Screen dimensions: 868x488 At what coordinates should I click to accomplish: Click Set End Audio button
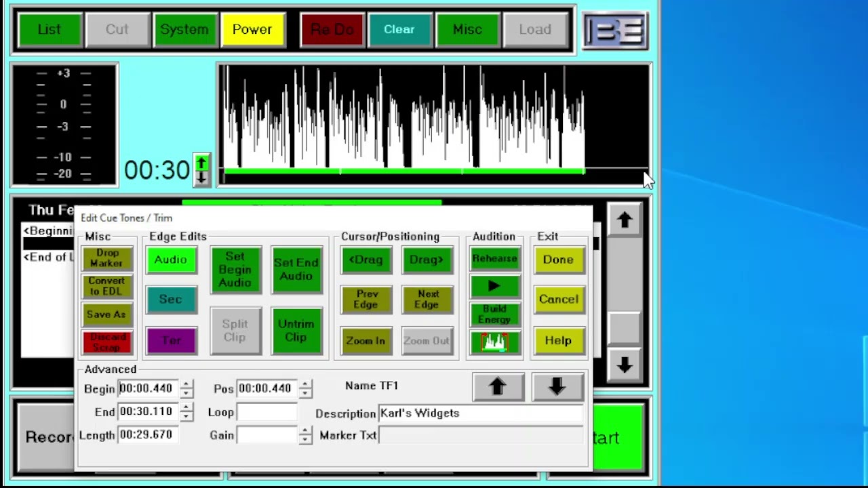(x=296, y=270)
